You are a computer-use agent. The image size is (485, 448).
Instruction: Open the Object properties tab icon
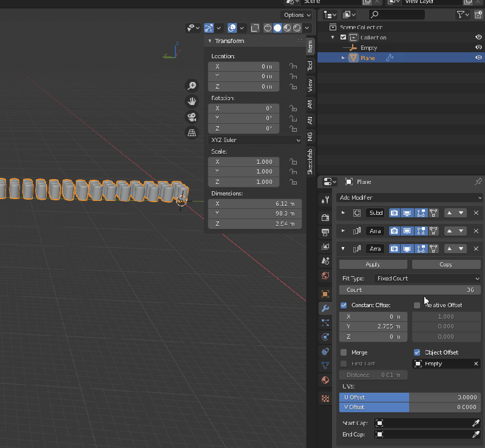click(325, 294)
